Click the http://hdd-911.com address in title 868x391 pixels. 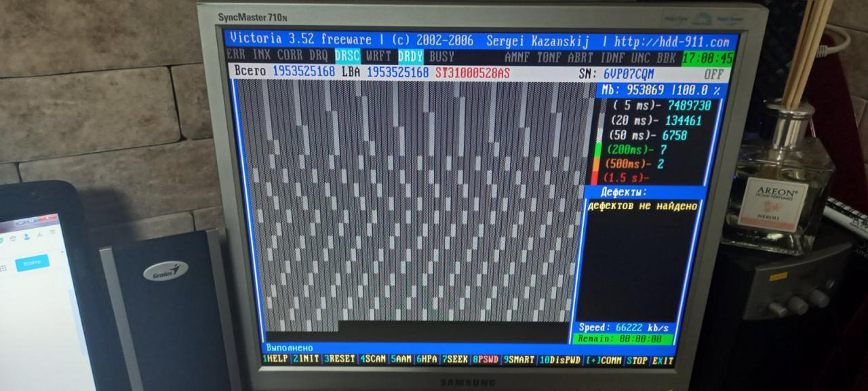[671, 42]
